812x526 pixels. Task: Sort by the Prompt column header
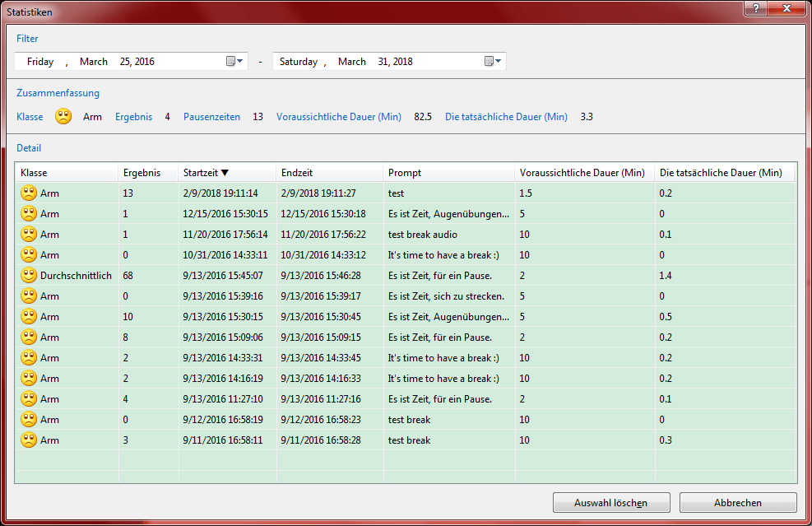pyautogui.click(x=449, y=173)
